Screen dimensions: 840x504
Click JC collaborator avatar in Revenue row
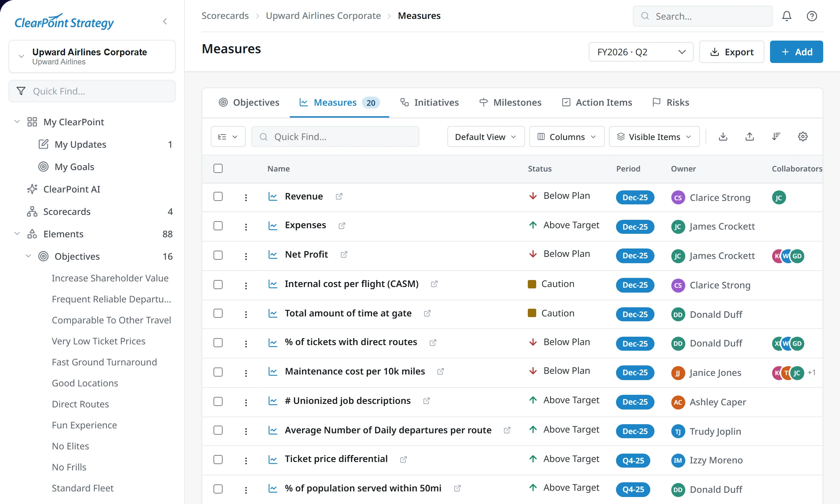pos(779,198)
